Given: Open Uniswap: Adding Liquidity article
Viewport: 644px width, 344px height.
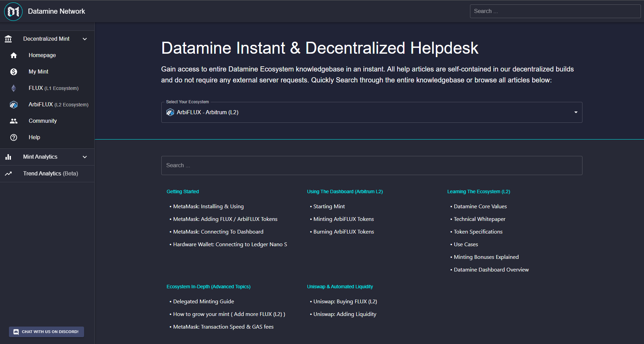Looking at the screenshot, I should tap(345, 314).
